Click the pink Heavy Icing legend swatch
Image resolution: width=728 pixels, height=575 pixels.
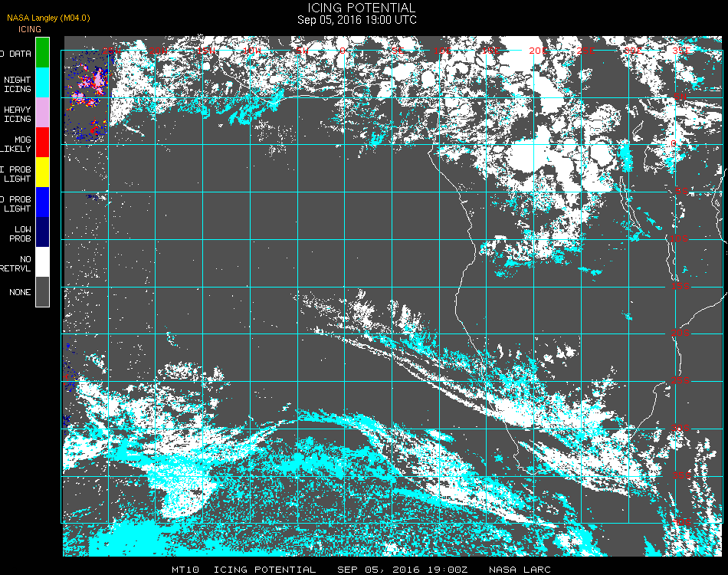tap(42, 113)
